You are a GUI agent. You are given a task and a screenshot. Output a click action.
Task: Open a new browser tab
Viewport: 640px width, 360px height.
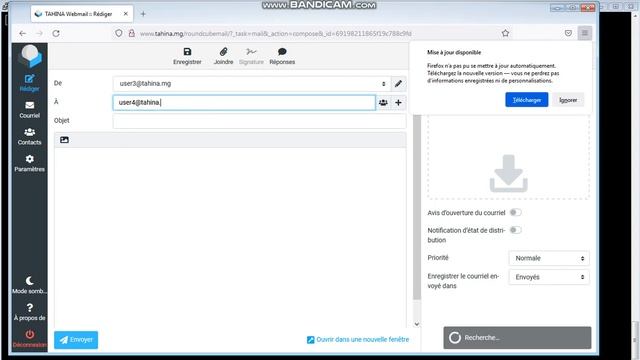click(143, 14)
